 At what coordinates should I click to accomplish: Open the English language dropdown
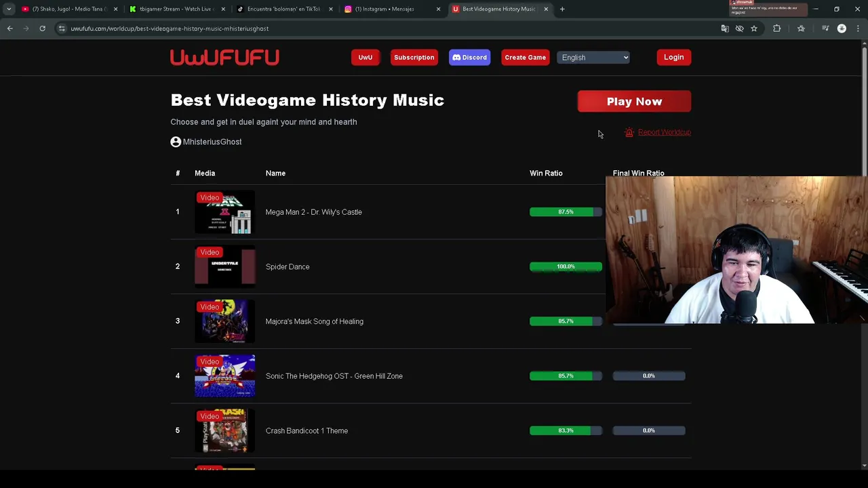click(594, 58)
